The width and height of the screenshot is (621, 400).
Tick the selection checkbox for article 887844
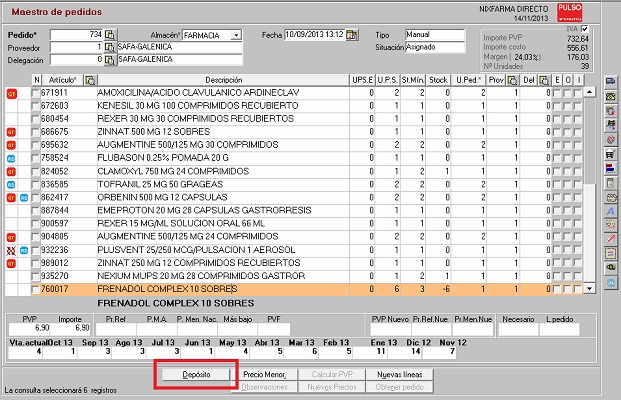pyautogui.click(x=36, y=211)
